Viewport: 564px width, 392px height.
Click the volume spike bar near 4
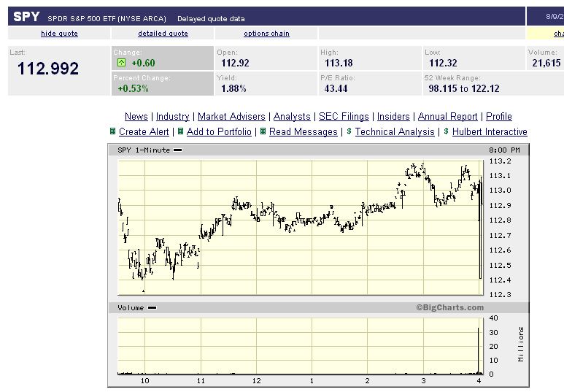[x=479, y=351]
